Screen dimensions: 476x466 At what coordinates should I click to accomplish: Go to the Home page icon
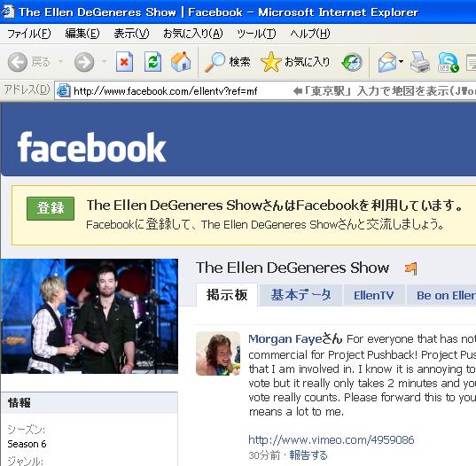181,62
